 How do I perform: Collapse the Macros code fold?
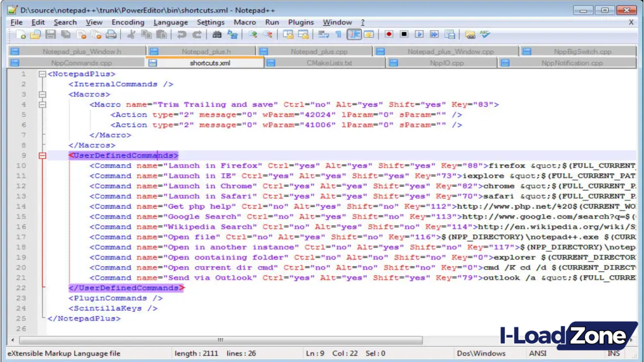pyautogui.click(x=41, y=94)
